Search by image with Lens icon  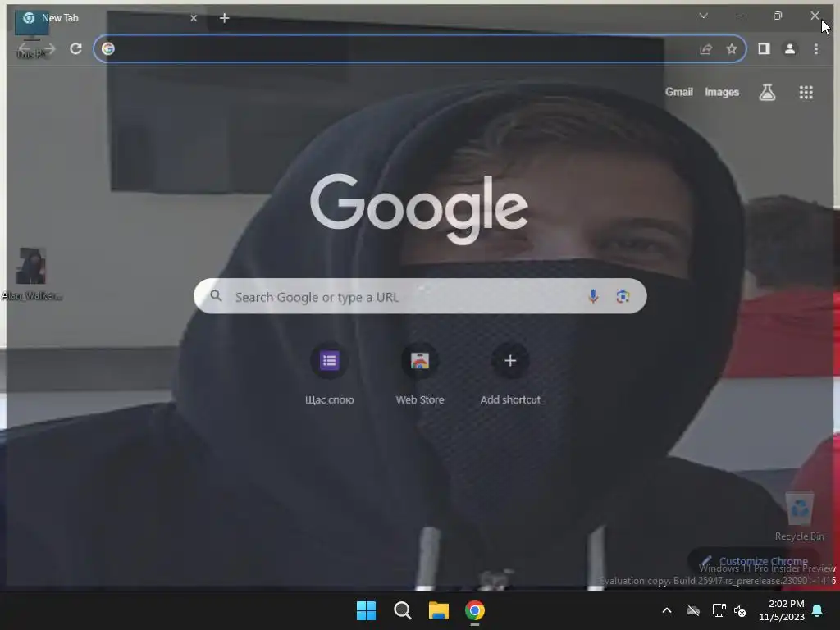pos(623,296)
